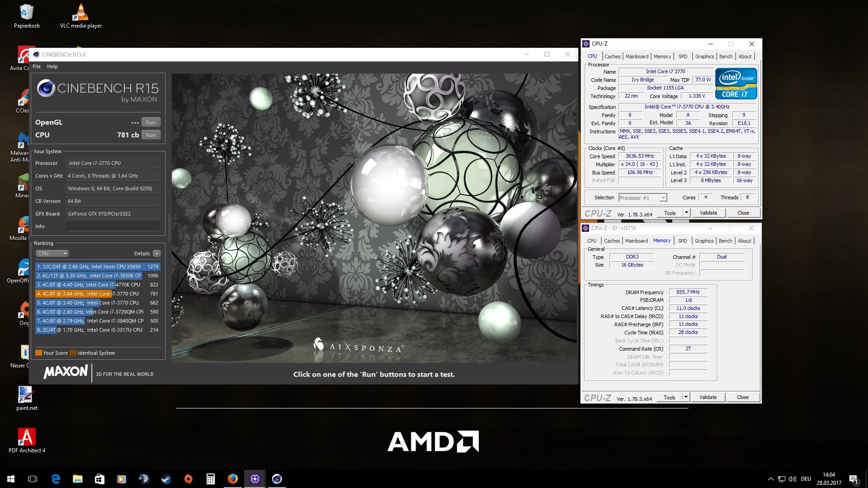Select ranking row Core i7-3930K
Image resolution: width=868 pixels, height=488 pixels.
(x=98, y=276)
